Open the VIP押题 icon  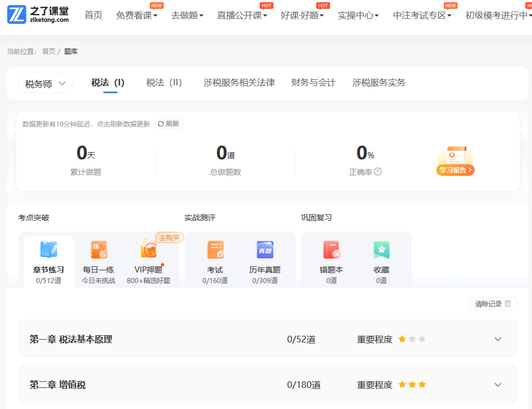pos(148,251)
